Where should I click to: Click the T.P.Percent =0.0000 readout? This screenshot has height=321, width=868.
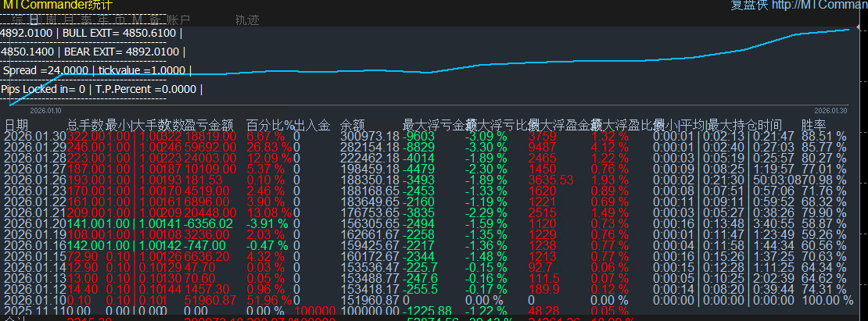click(x=146, y=89)
